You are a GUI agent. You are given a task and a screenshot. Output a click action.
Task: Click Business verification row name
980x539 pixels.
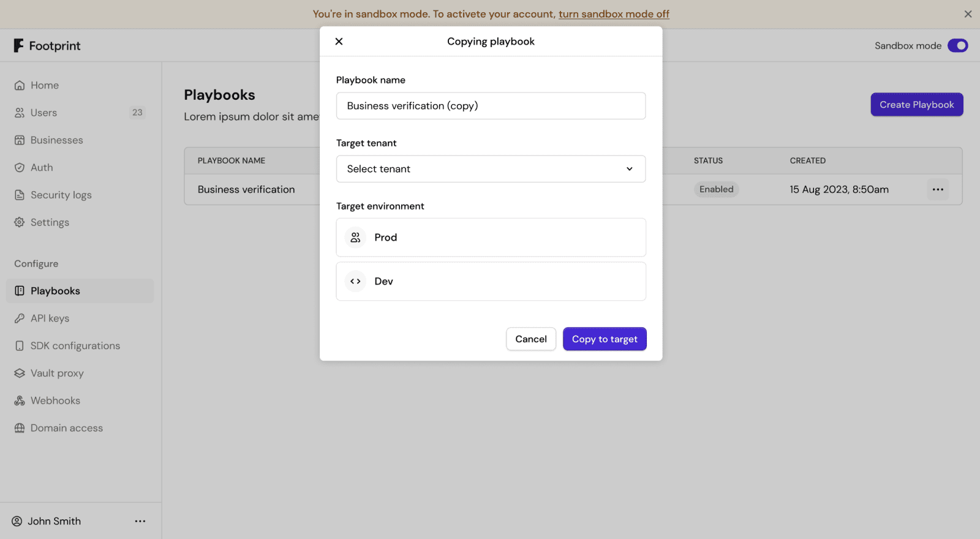[x=246, y=189]
